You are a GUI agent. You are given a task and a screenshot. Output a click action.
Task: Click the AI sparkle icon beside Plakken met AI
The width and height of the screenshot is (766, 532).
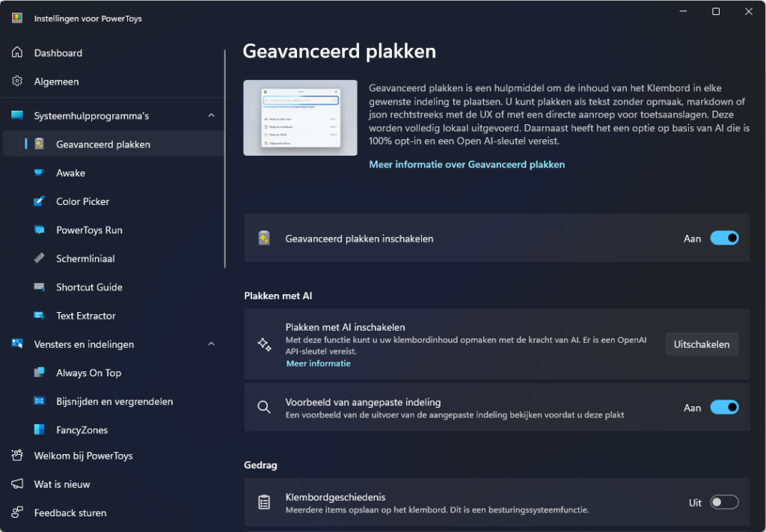(264, 344)
